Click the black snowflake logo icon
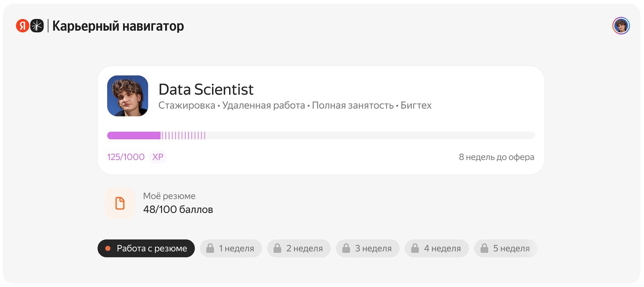 pyautogui.click(x=37, y=26)
